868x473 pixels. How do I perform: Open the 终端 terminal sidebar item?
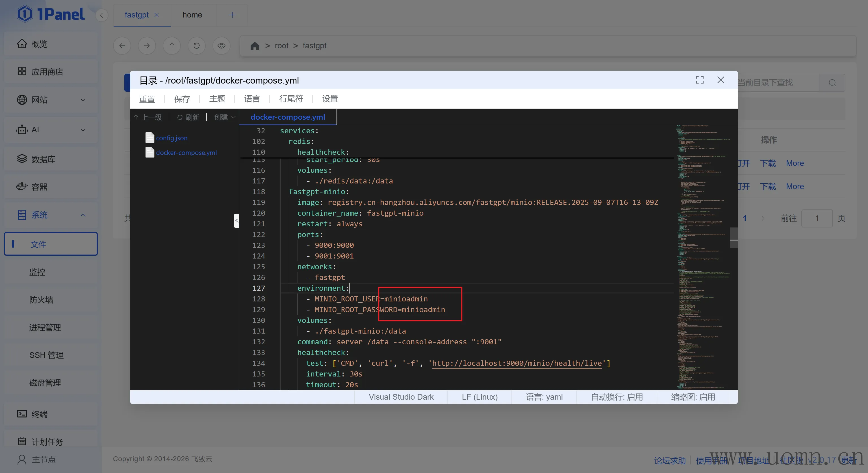point(40,414)
